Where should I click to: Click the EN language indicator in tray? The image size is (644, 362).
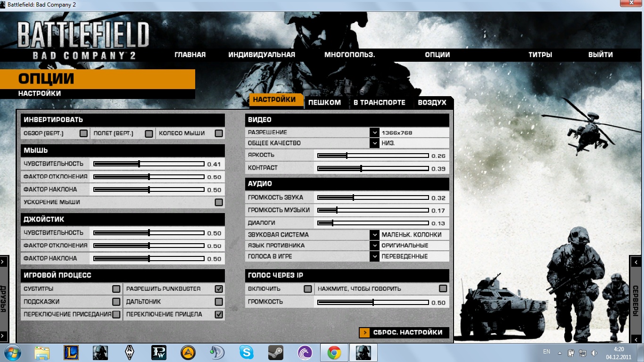click(x=546, y=352)
